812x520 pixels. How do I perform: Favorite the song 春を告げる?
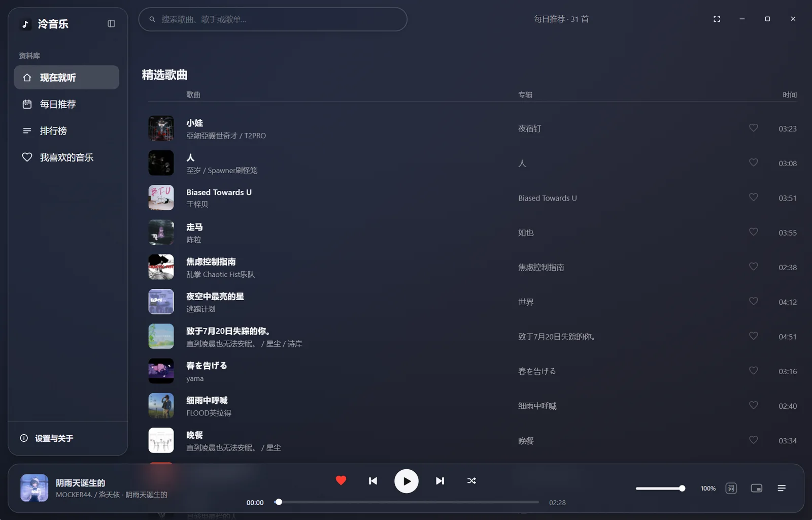[754, 371]
